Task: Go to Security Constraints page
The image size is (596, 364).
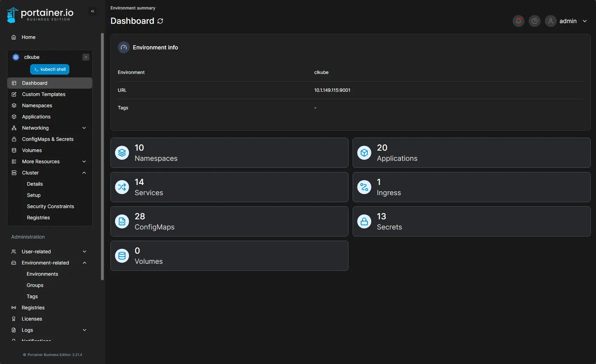Action: (50, 206)
